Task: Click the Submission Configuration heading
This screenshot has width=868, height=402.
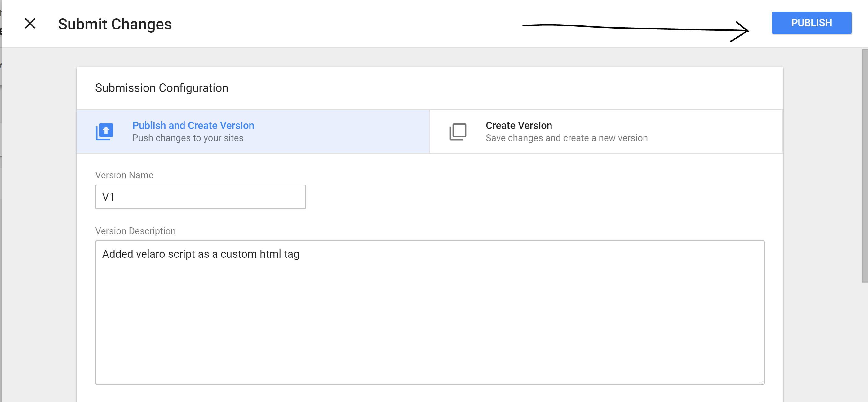Action: click(x=162, y=88)
